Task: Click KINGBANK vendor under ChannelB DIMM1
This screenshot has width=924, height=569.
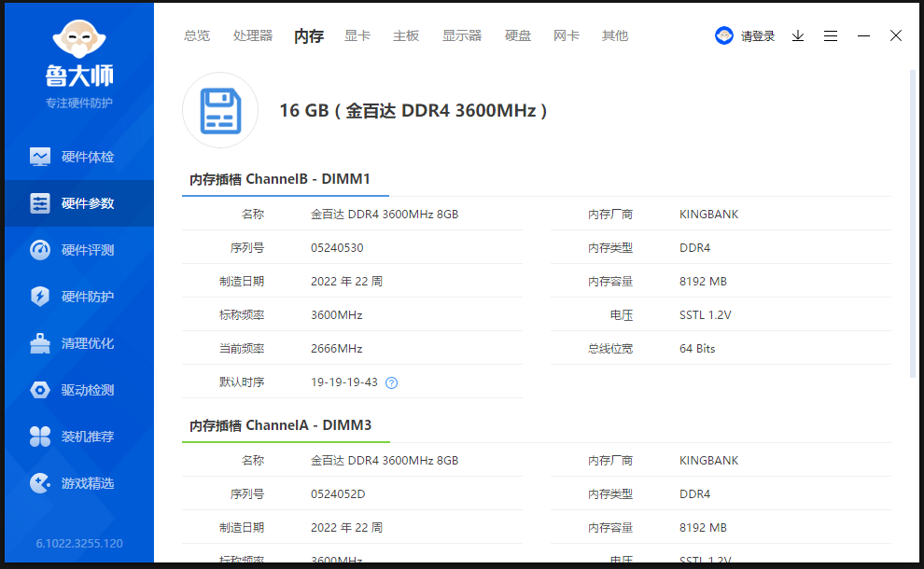Action: click(x=709, y=215)
